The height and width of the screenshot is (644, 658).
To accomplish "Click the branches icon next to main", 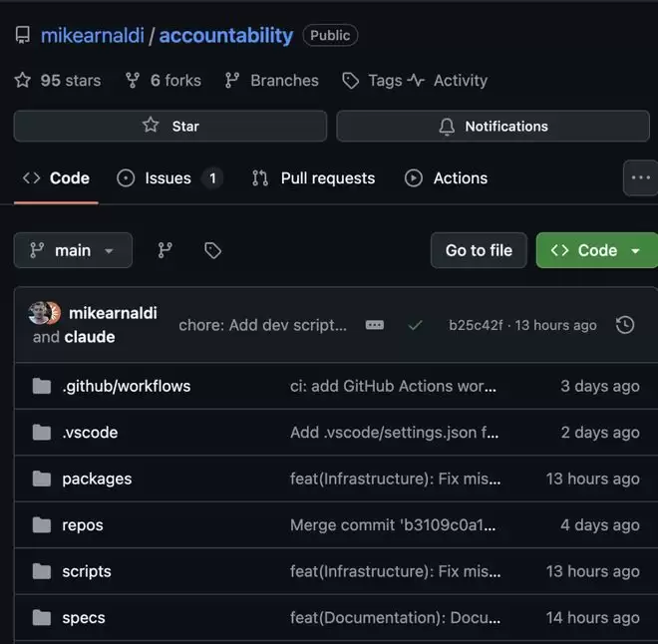I will click(165, 250).
